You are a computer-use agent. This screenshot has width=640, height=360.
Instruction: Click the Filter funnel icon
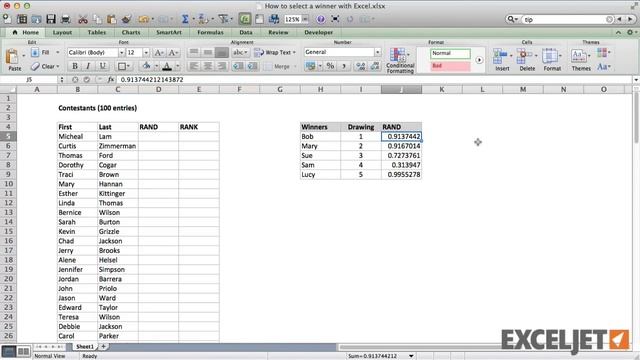tap(223, 19)
